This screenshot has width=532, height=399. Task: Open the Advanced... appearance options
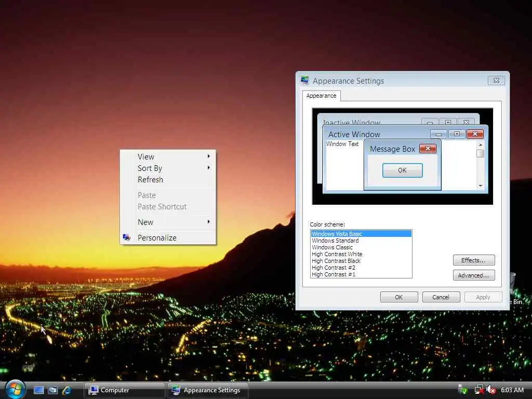474,275
